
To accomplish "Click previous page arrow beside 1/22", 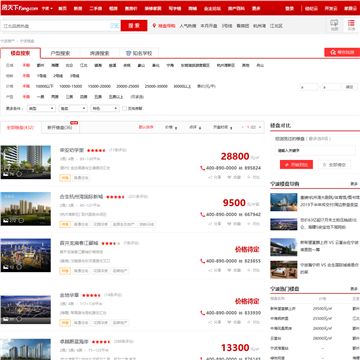I will click(x=243, y=127).
